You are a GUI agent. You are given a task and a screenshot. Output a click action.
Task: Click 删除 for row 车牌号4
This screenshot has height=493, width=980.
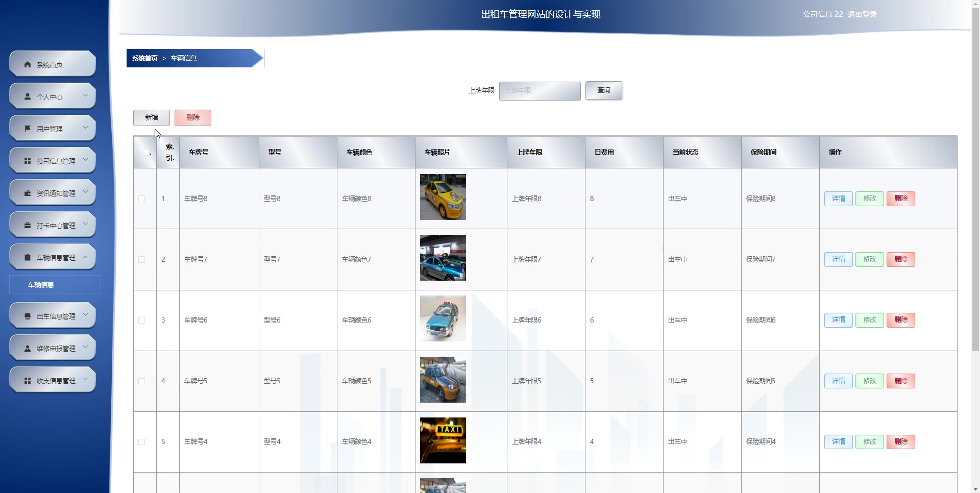[x=901, y=441]
